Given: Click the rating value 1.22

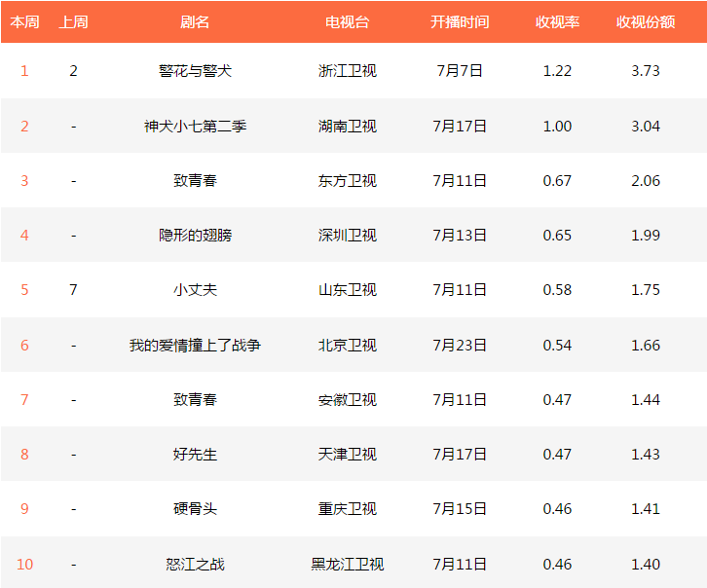Looking at the screenshot, I should [557, 71].
